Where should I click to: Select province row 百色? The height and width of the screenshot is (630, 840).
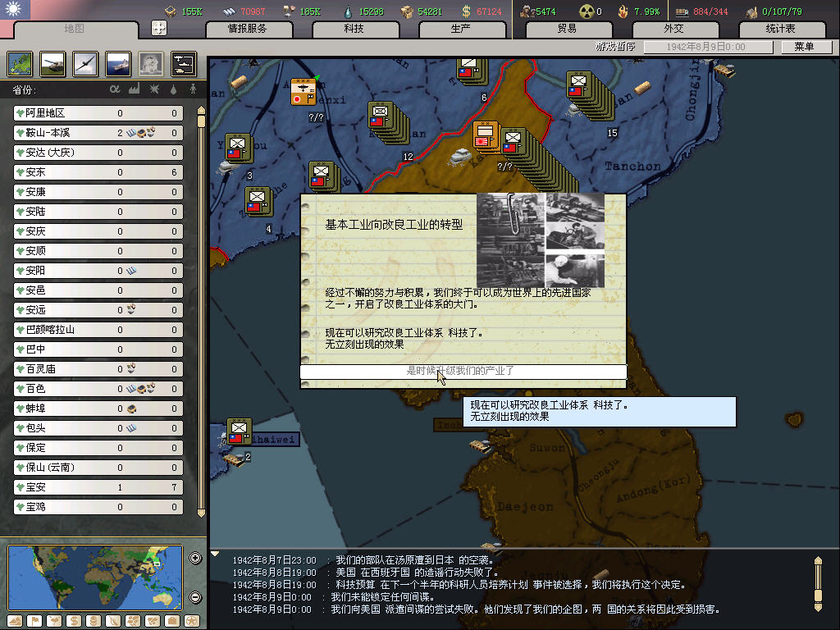[98, 389]
